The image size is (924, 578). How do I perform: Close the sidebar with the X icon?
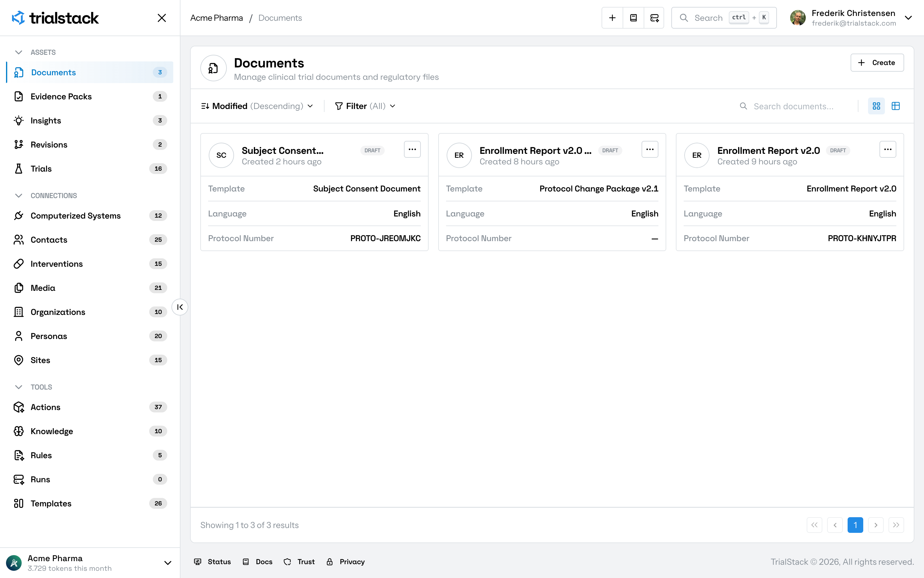[x=162, y=18]
